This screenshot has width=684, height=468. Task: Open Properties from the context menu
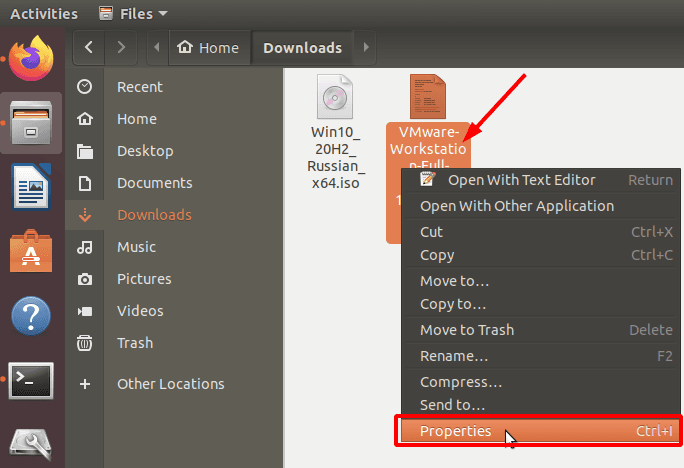[539, 431]
